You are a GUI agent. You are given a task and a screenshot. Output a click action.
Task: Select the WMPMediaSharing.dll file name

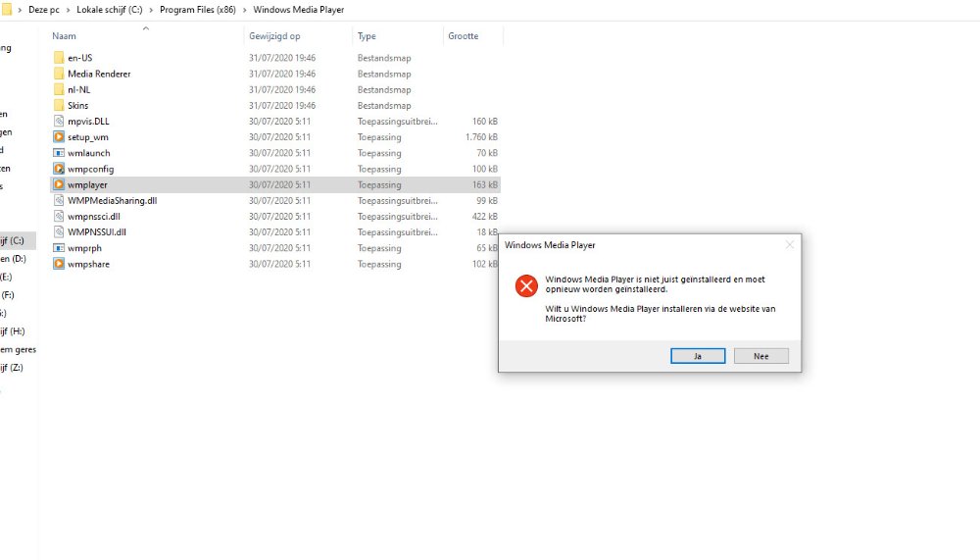pyautogui.click(x=113, y=201)
